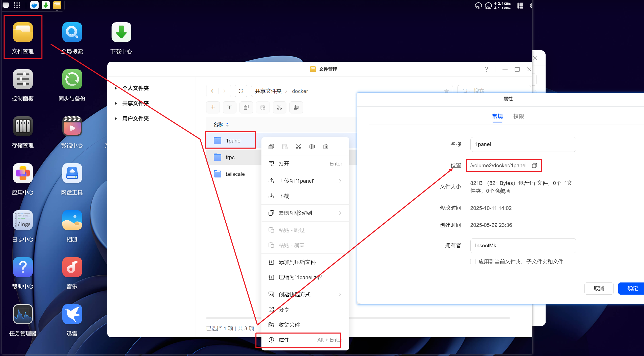This screenshot has width=644, height=356.
Task: Expand the 个人文件夹 tree node
Action: pos(116,88)
